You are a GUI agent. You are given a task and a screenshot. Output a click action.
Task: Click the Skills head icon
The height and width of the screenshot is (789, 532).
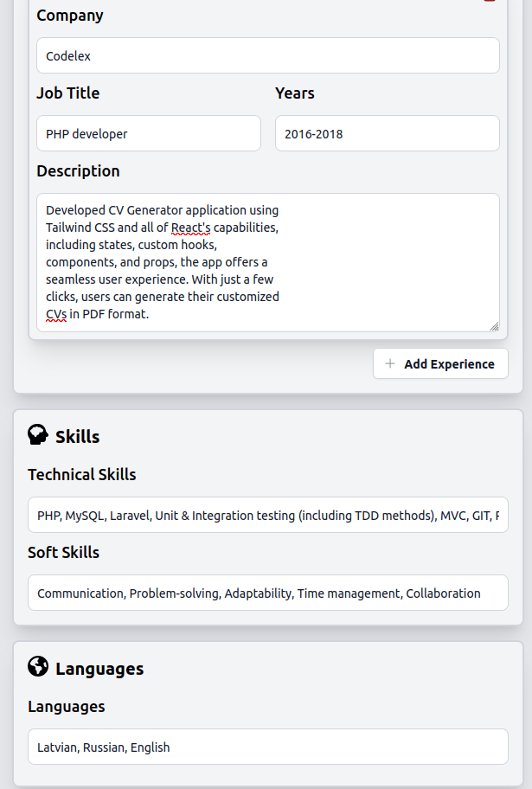[38, 435]
